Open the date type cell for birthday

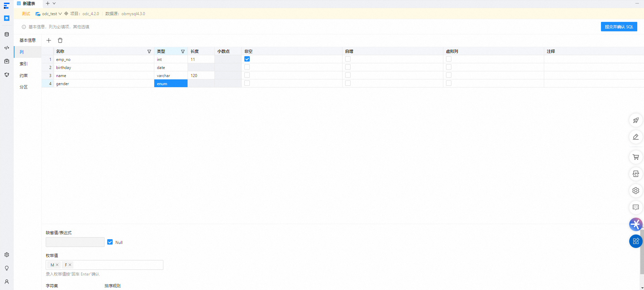tap(171, 67)
